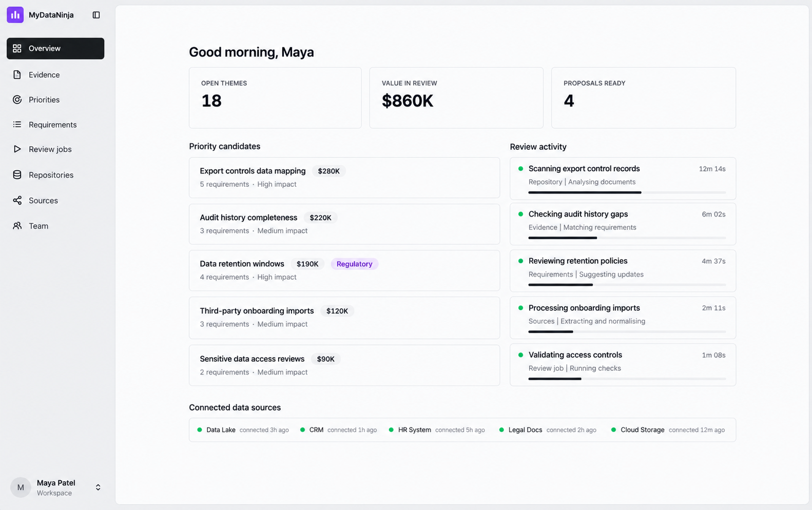
Task: Select the HR System data source
Action: [437, 430]
